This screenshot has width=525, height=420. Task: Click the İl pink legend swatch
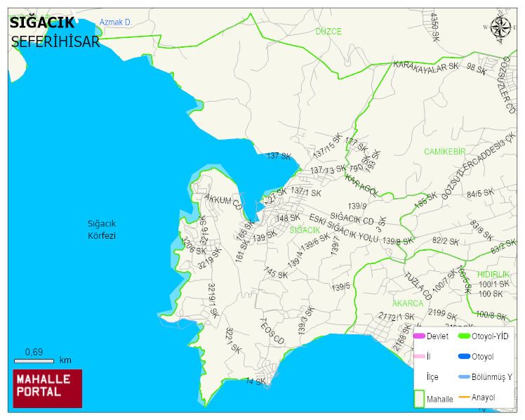[419, 356]
